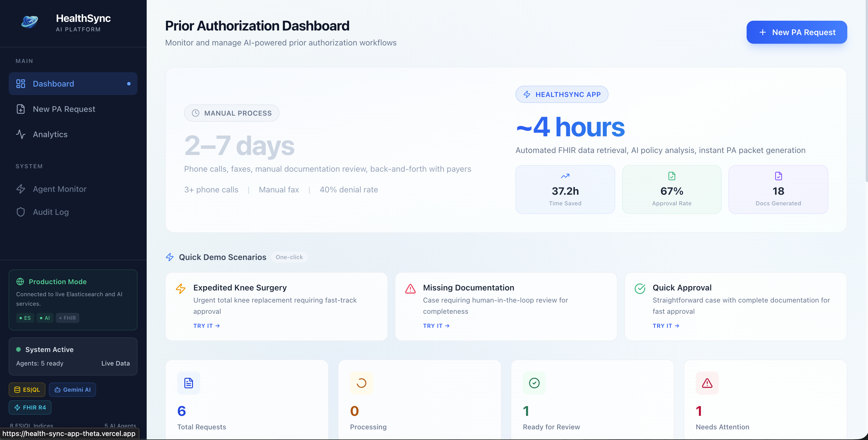Try the Missing Documentation scenario
The width and height of the screenshot is (868, 440).
pyautogui.click(x=436, y=326)
